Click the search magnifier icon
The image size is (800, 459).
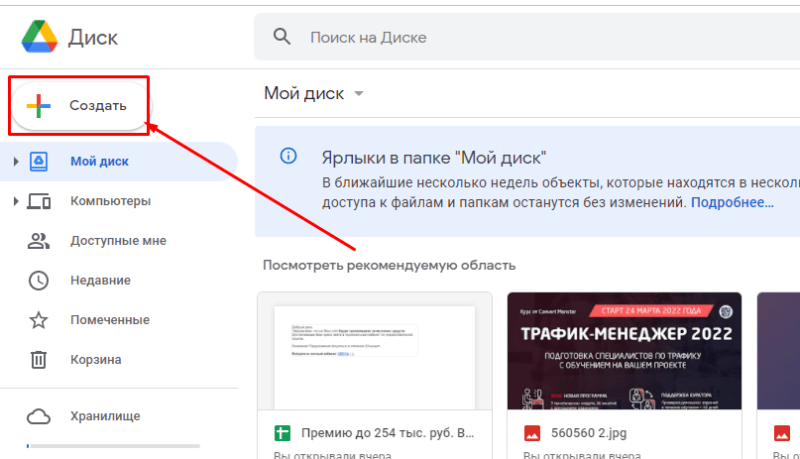(282, 37)
